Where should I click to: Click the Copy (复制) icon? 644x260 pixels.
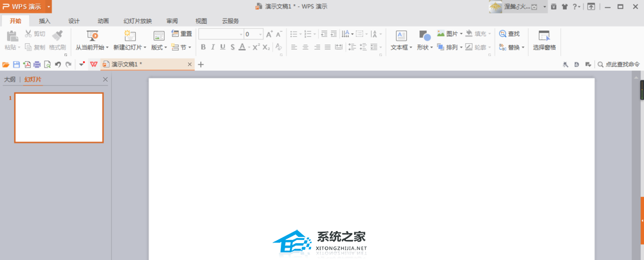click(28, 47)
